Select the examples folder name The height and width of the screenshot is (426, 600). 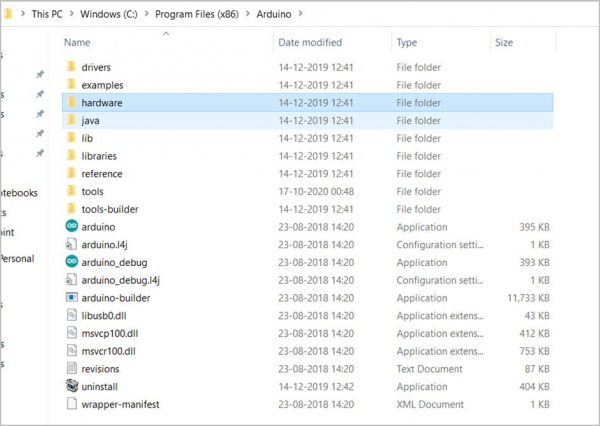coord(102,85)
